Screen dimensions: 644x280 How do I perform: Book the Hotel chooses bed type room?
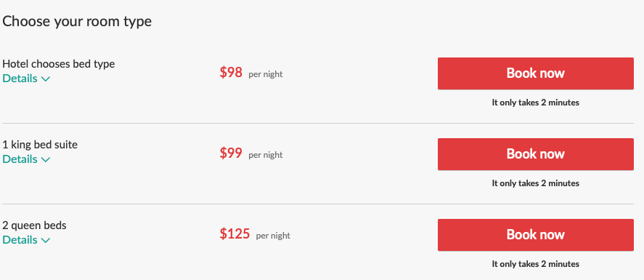tap(536, 73)
